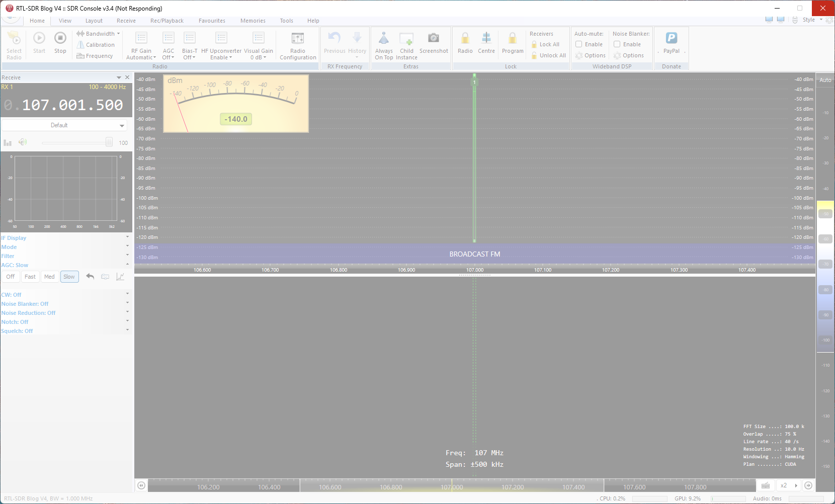
Task: Set AGC to Fast
Action: 30,276
